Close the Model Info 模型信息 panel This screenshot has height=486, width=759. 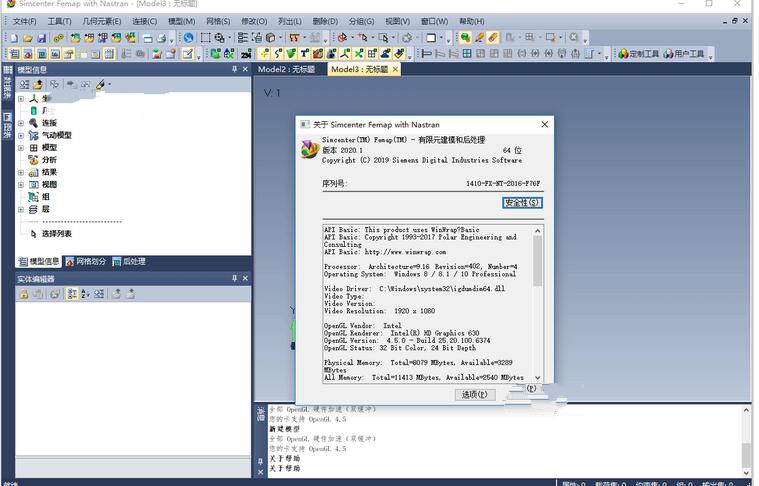(245, 69)
